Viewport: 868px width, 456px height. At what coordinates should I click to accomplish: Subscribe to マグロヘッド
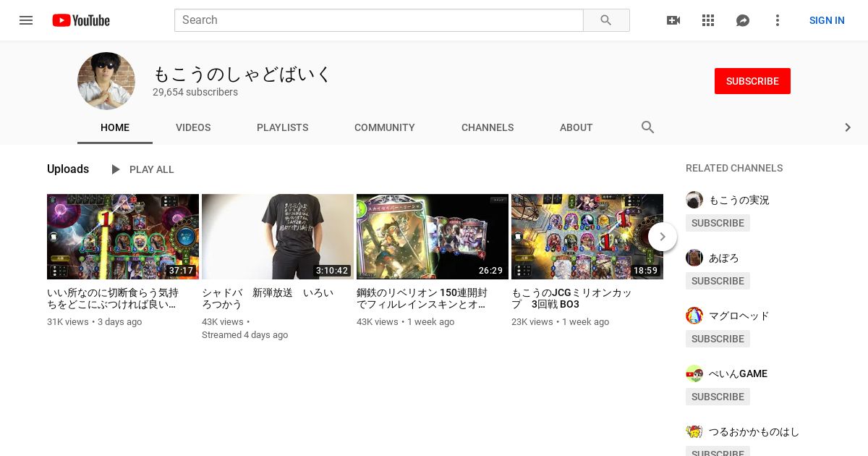point(718,339)
